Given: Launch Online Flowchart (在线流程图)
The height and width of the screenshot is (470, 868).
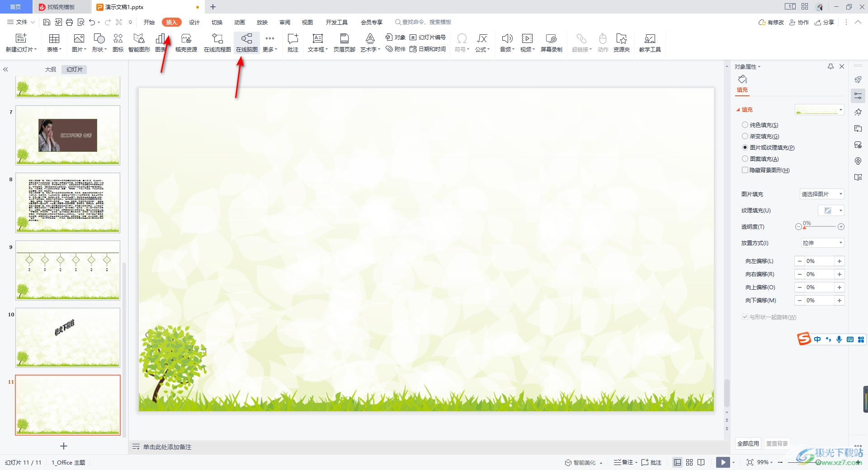Looking at the screenshot, I should click(217, 43).
